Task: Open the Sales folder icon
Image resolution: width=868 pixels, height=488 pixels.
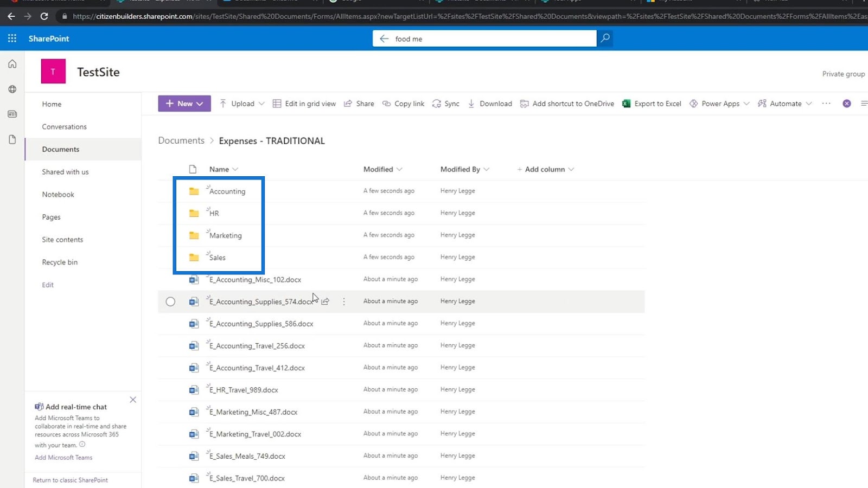Action: (x=194, y=258)
